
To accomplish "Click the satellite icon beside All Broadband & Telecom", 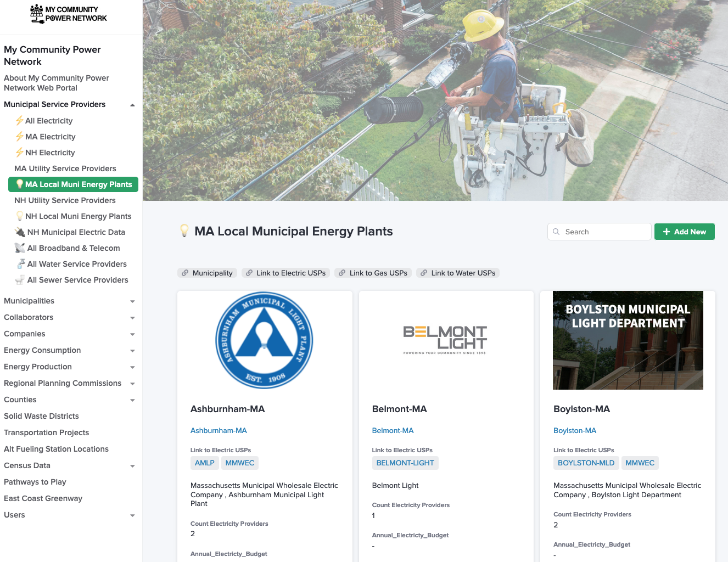I will click(20, 248).
